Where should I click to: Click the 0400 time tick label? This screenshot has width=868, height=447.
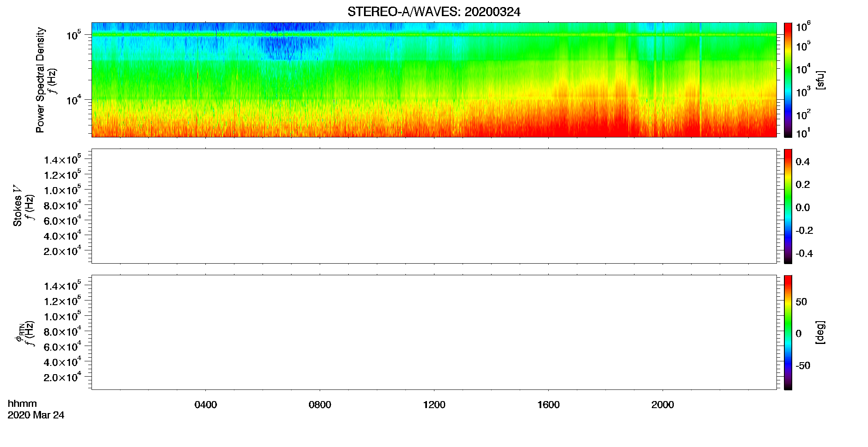206,405
